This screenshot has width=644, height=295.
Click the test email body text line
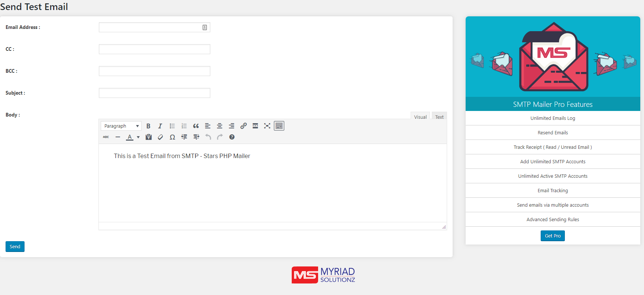(182, 156)
